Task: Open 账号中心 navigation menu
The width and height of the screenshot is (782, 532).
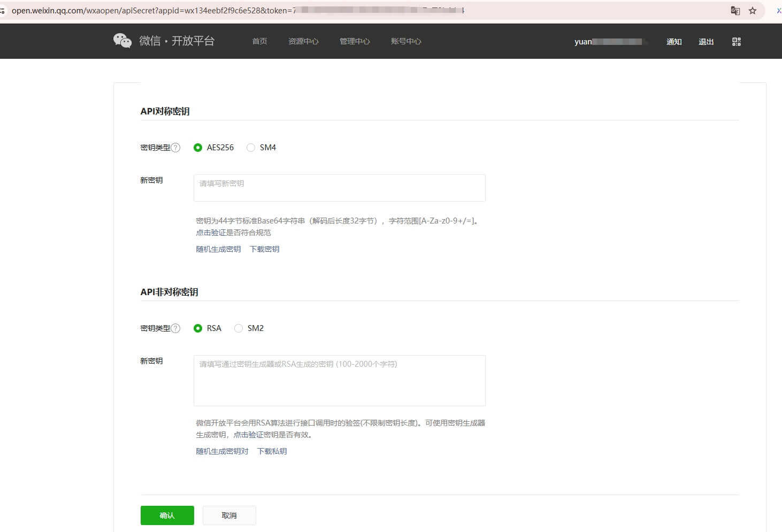Action: click(406, 41)
